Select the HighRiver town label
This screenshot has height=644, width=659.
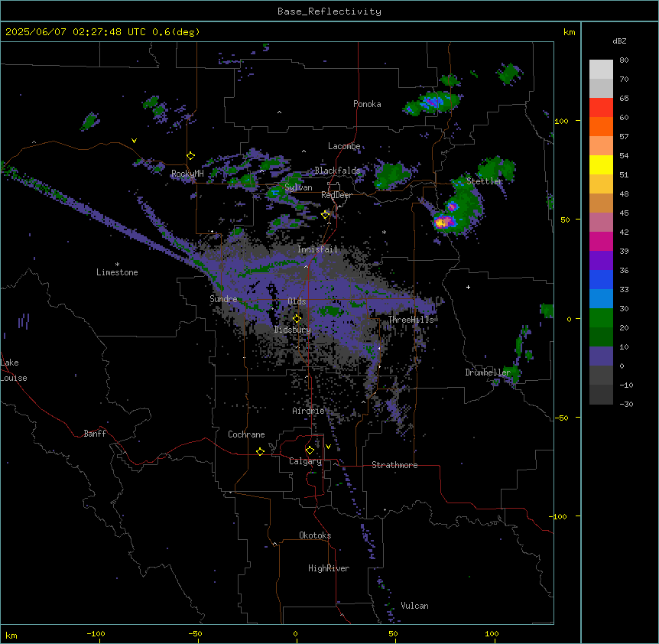coord(329,568)
